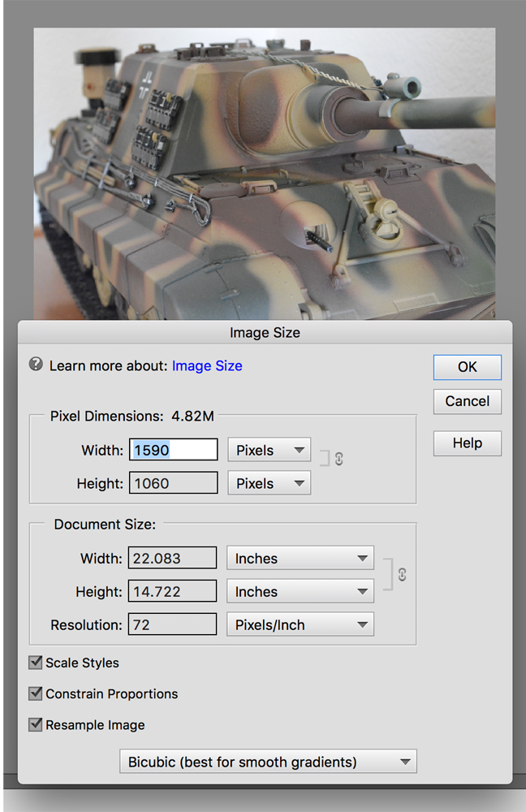The height and width of the screenshot is (812, 526).
Task: Open the Pixels/Inch resolution units dropdown
Action: click(300, 624)
